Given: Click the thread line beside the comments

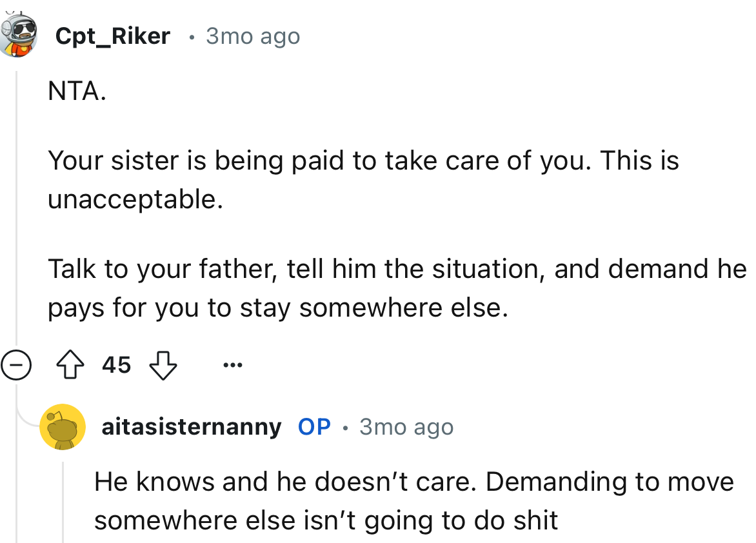Looking at the screenshot, I should (x=17, y=193).
